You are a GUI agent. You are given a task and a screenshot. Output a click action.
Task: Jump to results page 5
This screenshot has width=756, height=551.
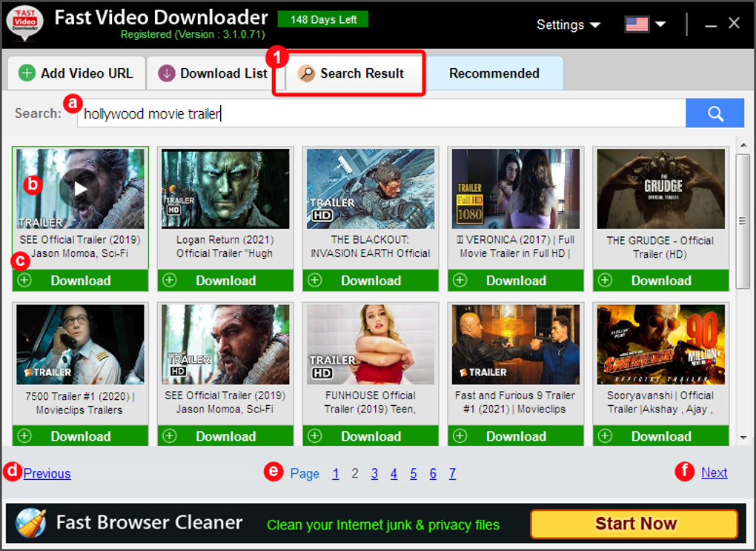pyautogui.click(x=414, y=474)
